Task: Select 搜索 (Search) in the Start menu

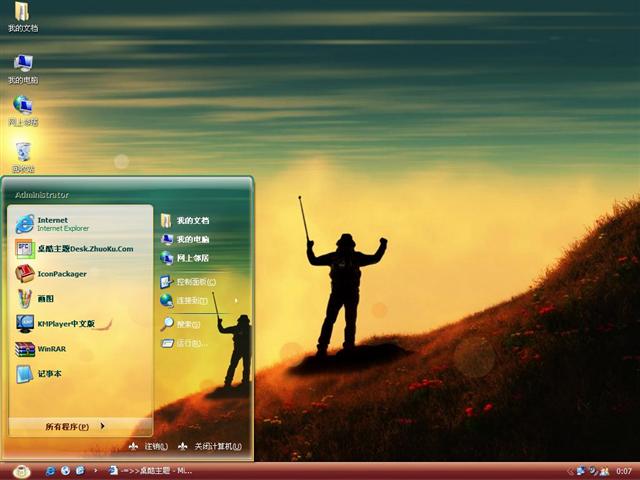Action: 187,324
